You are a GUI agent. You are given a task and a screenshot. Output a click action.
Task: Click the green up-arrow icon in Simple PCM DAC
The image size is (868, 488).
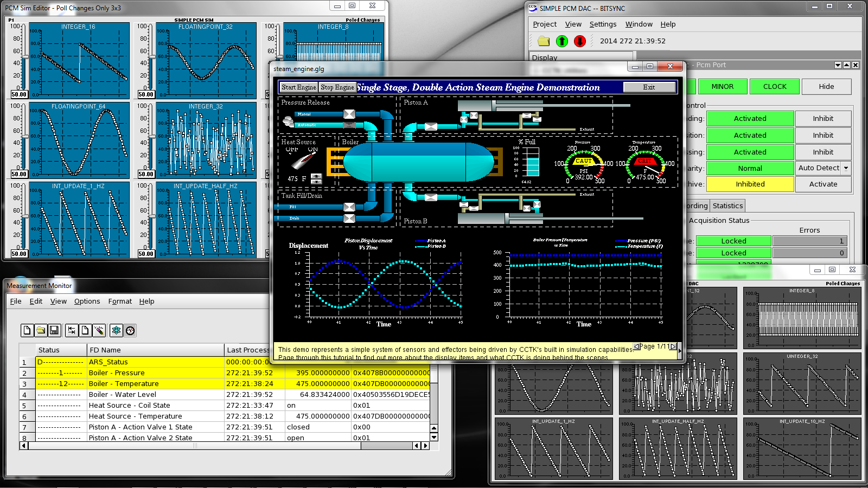click(x=562, y=41)
